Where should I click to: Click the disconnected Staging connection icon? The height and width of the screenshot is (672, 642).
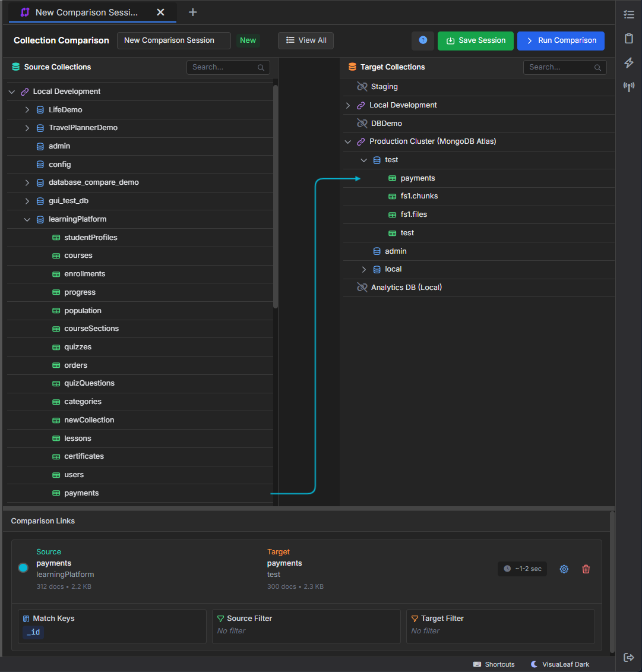[x=362, y=87]
